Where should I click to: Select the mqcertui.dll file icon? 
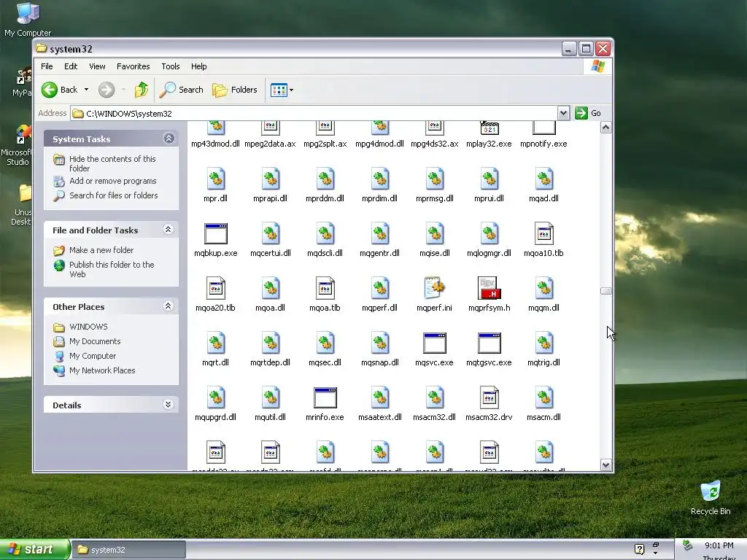tap(270, 234)
